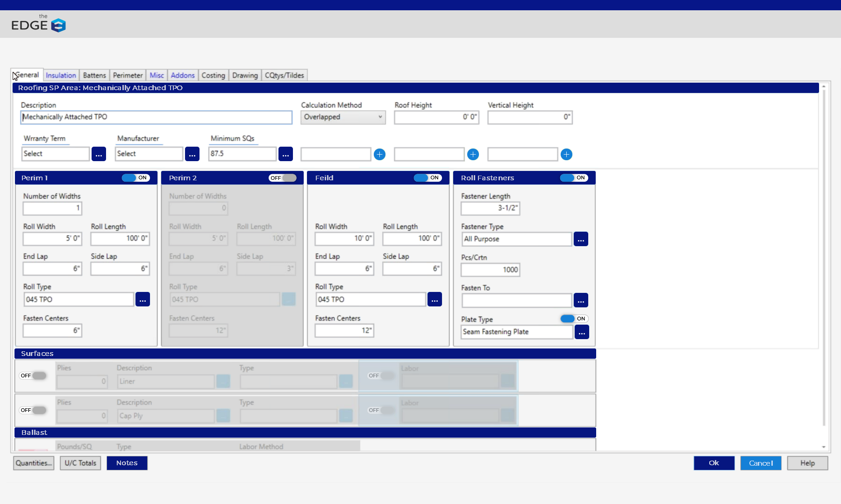
Task: Enable the Perim 2 toggle
Action: point(282,178)
